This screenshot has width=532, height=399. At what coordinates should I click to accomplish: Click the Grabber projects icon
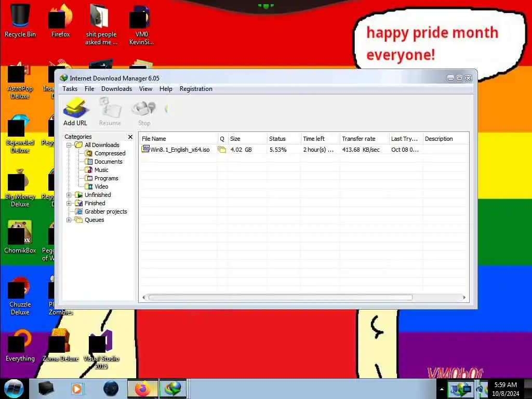coord(79,211)
